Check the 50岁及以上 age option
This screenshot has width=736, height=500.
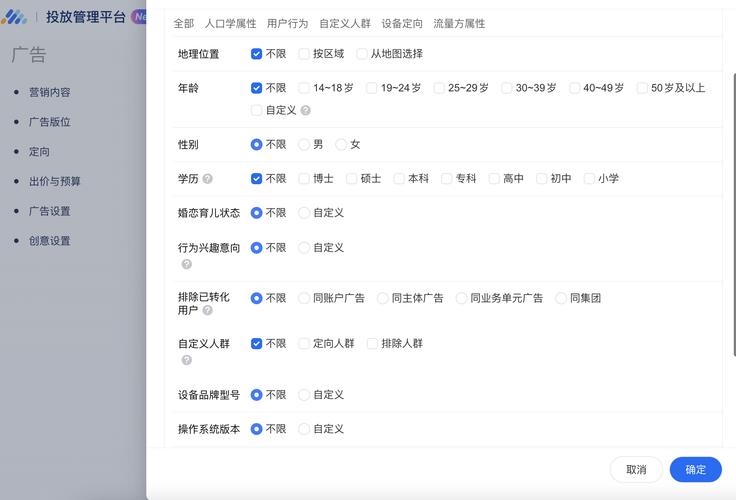pos(642,88)
